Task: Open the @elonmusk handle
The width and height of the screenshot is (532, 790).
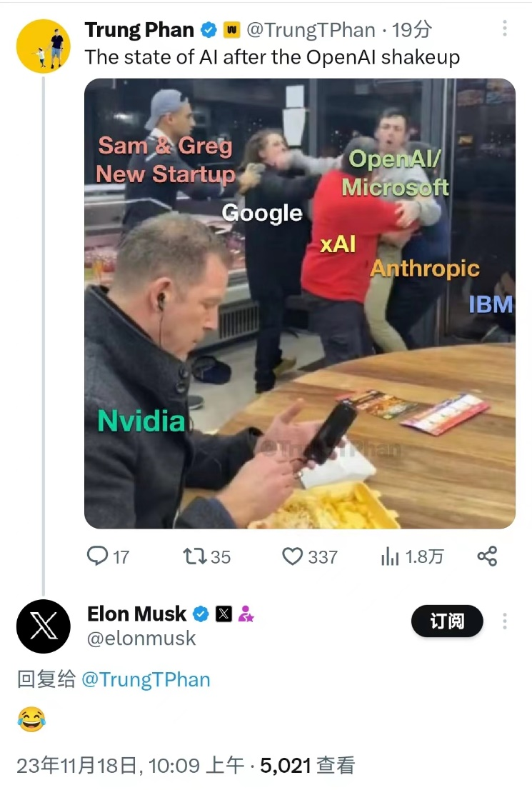Action: click(141, 638)
